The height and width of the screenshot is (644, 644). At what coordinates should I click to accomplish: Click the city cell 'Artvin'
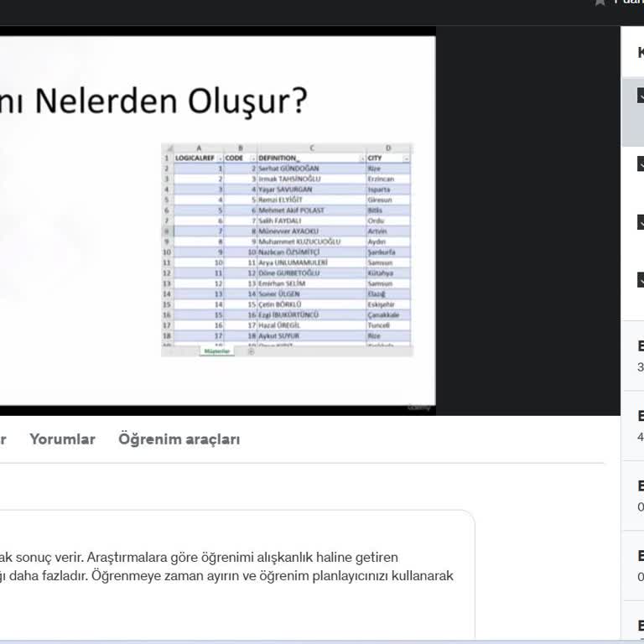[x=388, y=231]
